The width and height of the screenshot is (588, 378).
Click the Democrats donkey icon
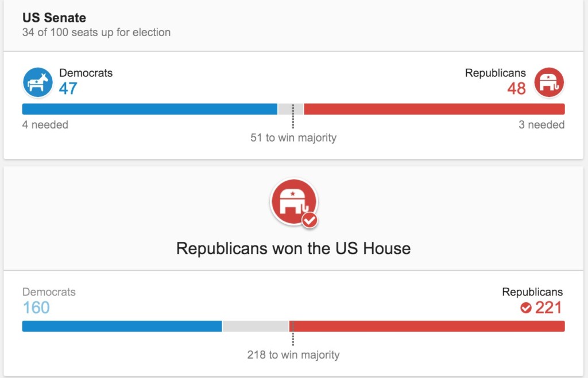(x=38, y=83)
